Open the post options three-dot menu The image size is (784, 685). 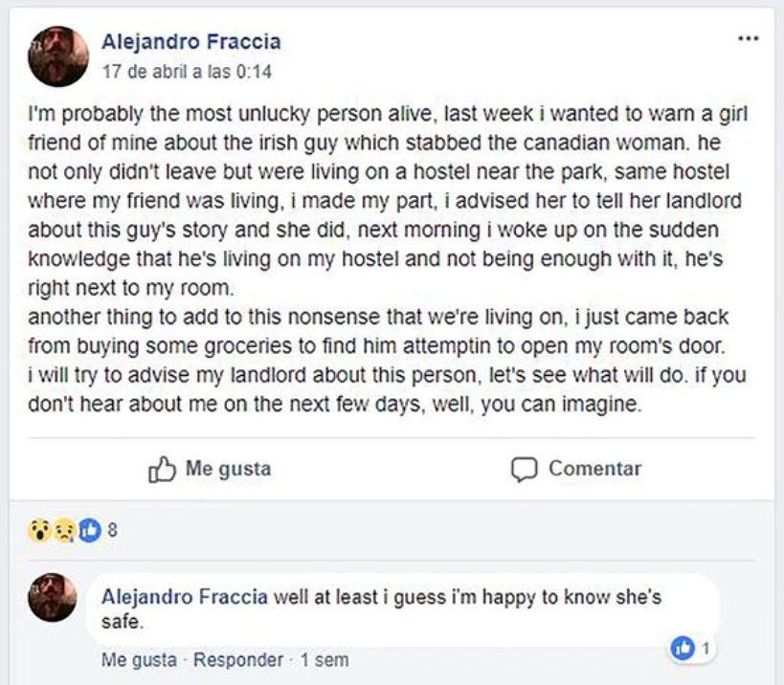tap(748, 39)
